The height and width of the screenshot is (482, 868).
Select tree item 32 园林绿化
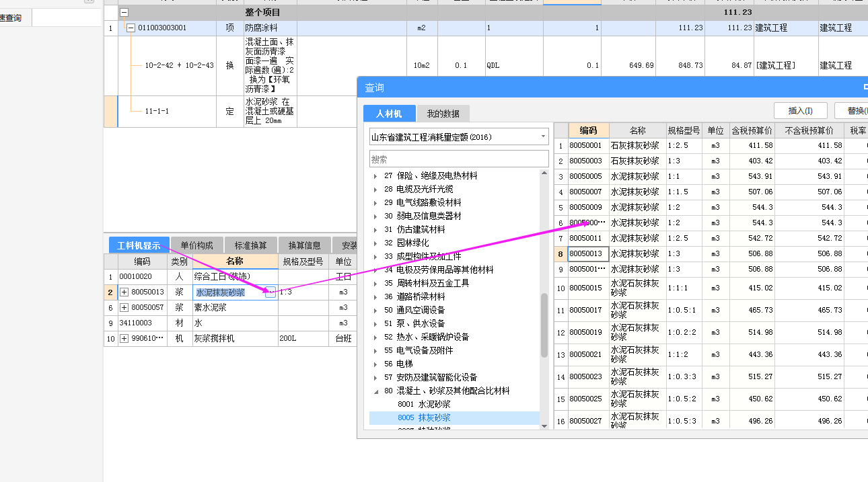coord(406,243)
